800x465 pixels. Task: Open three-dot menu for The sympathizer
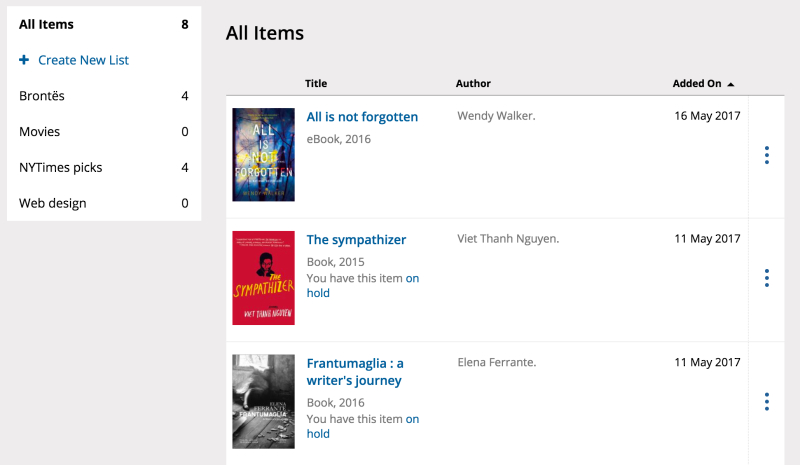[x=766, y=278]
